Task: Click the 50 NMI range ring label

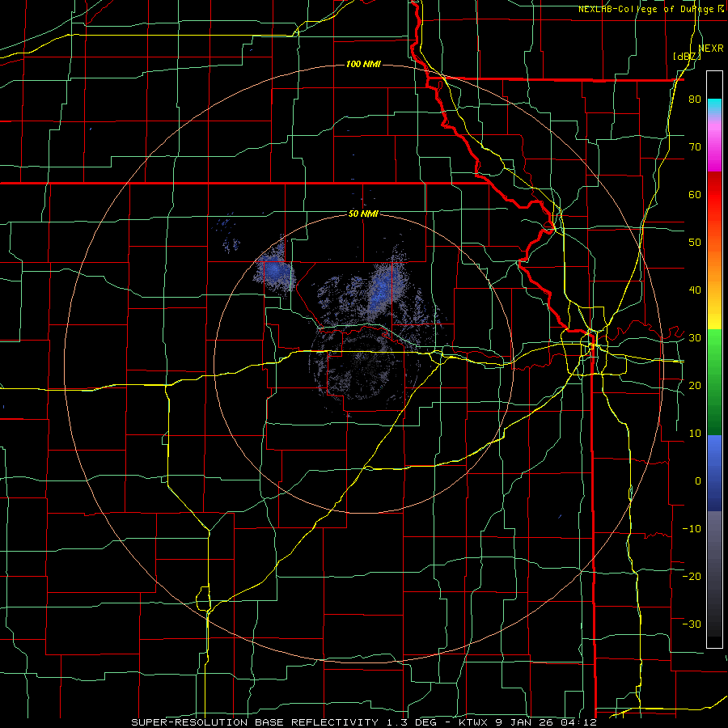Action: pos(363,214)
